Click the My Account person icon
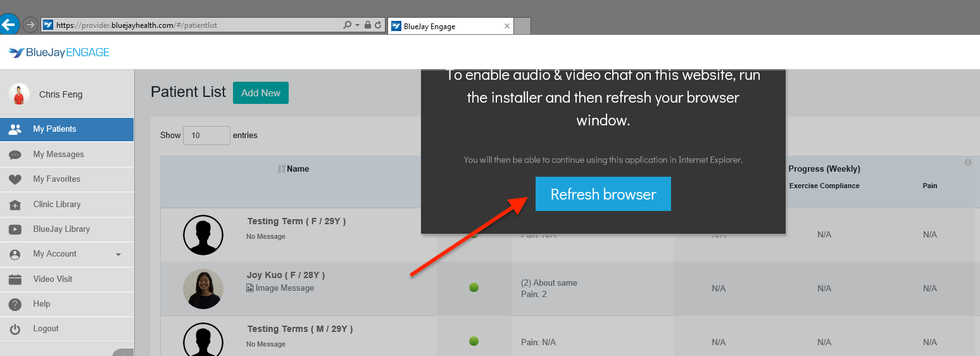This screenshot has width=980, height=356. (x=15, y=254)
